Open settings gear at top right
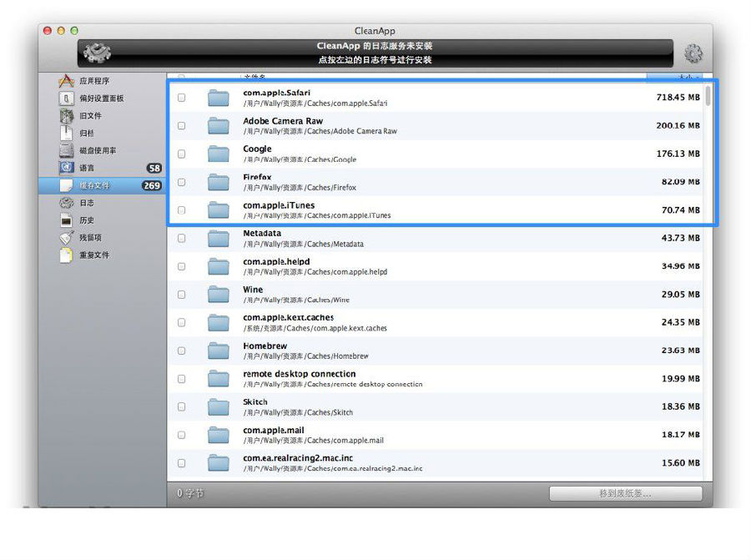The image size is (751, 560). [x=693, y=54]
